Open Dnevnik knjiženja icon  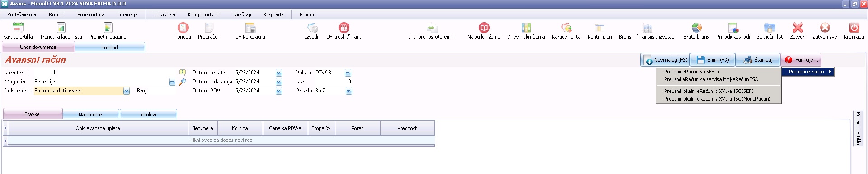click(x=526, y=28)
